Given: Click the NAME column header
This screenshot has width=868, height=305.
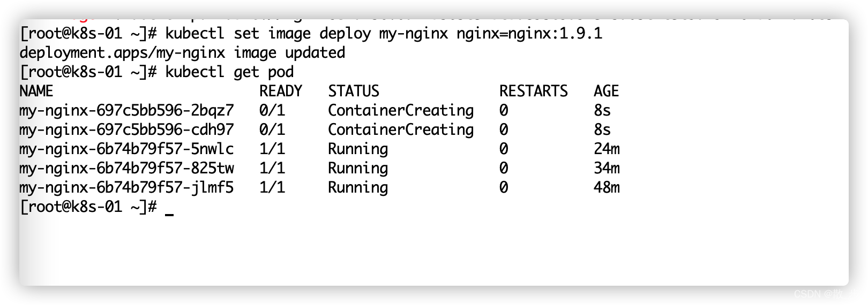Looking at the screenshot, I should (x=36, y=91).
